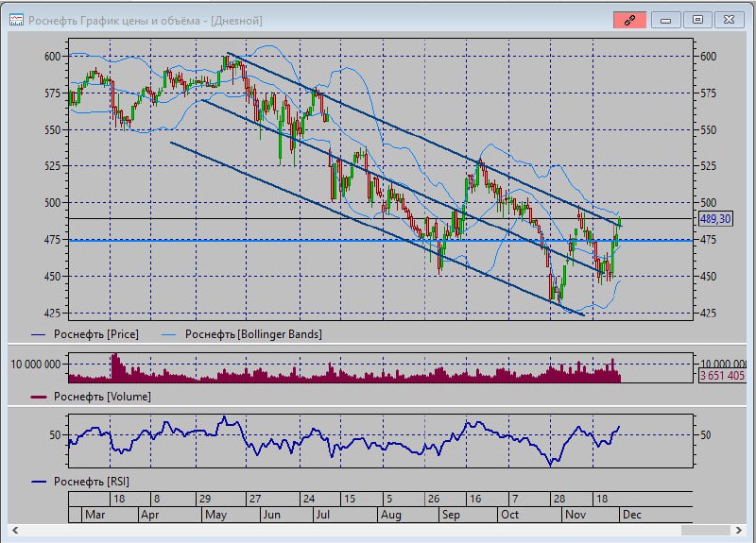The width and height of the screenshot is (756, 543).
Task: Click the 600 price label on left axis
Action: [x=52, y=57]
